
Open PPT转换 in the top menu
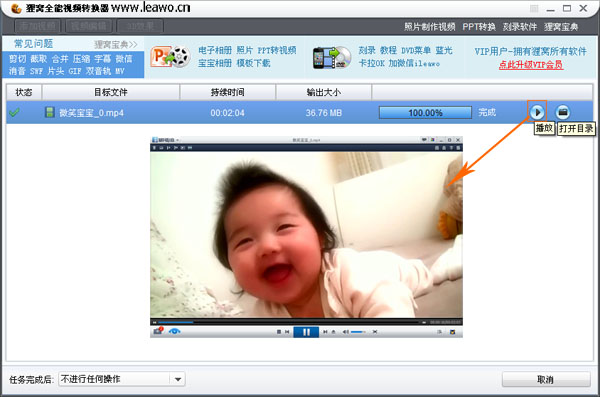[479, 27]
